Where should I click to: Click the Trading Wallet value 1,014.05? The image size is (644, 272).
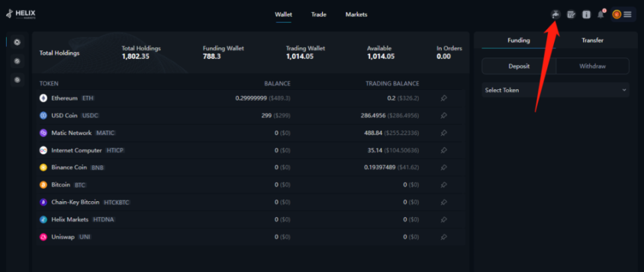pyautogui.click(x=299, y=56)
